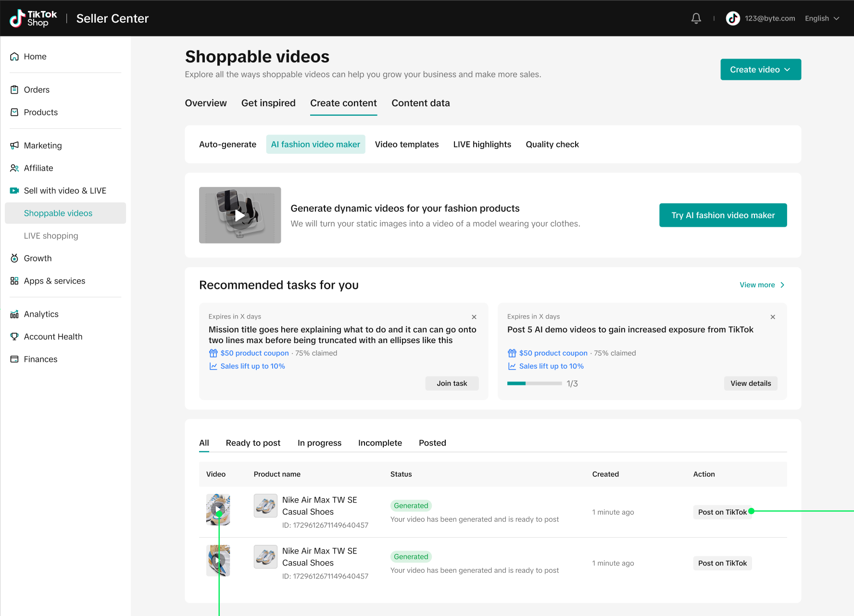The width and height of the screenshot is (854, 616).
Task: Click the Home icon in sidebar
Action: pos(14,57)
